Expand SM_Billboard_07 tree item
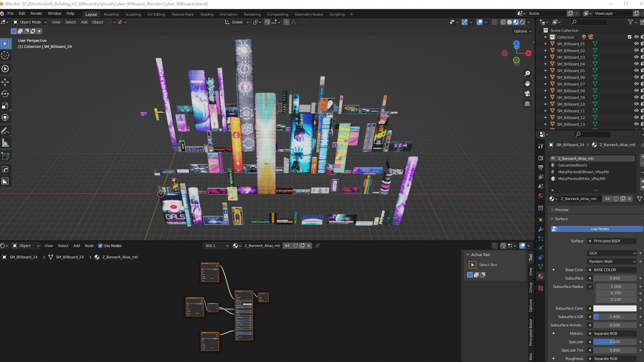 tap(546, 84)
